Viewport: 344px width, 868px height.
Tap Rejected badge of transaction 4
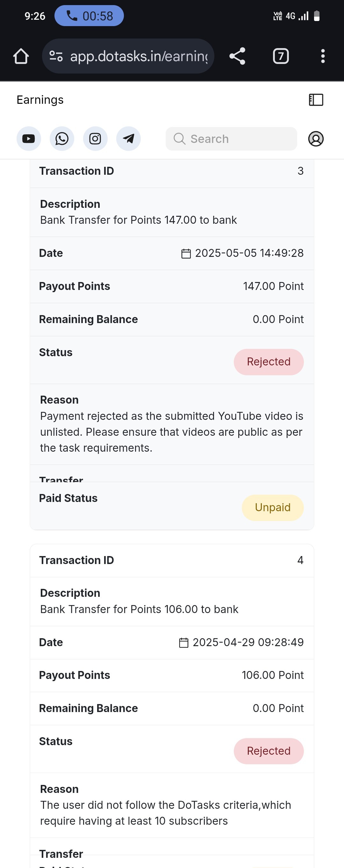pyautogui.click(x=269, y=751)
